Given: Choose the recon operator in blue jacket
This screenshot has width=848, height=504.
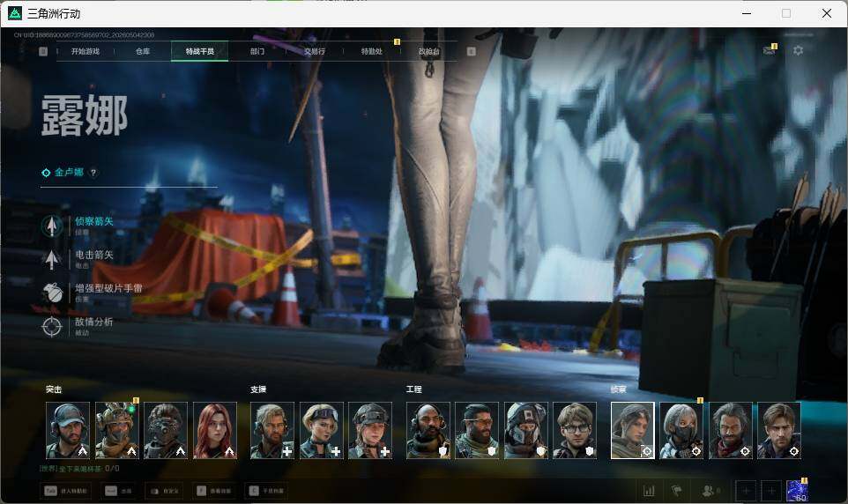Looking at the screenshot, I should [779, 431].
